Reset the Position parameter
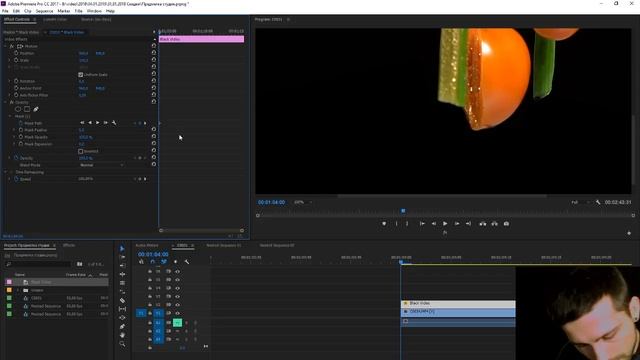Viewport: 640px width, 360px height. pyautogui.click(x=154, y=53)
